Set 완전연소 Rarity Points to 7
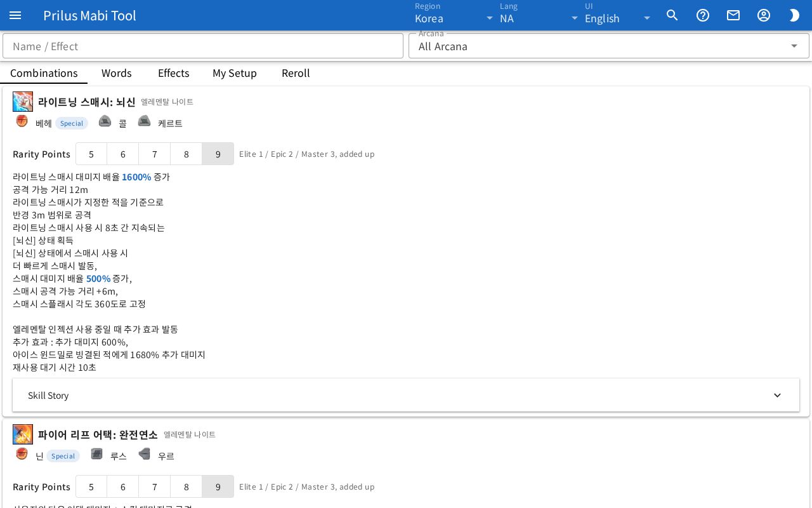The width and height of the screenshot is (812, 508). pyautogui.click(x=155, y=486)
